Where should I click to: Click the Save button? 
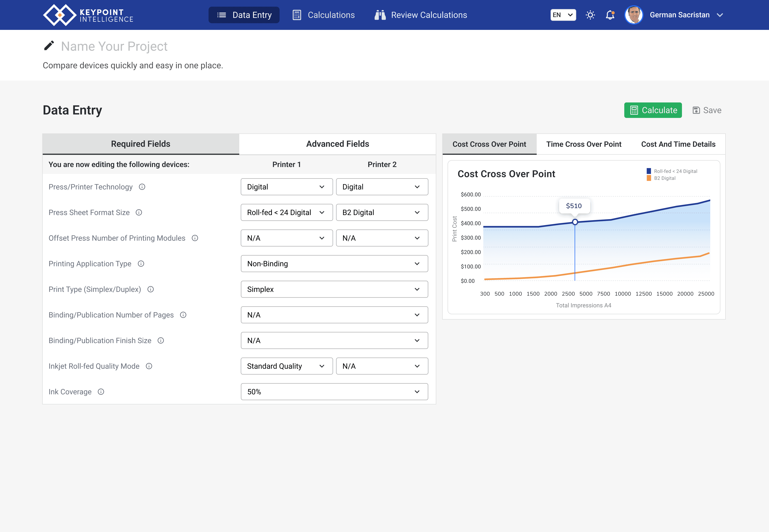click(x=707, y=110)
